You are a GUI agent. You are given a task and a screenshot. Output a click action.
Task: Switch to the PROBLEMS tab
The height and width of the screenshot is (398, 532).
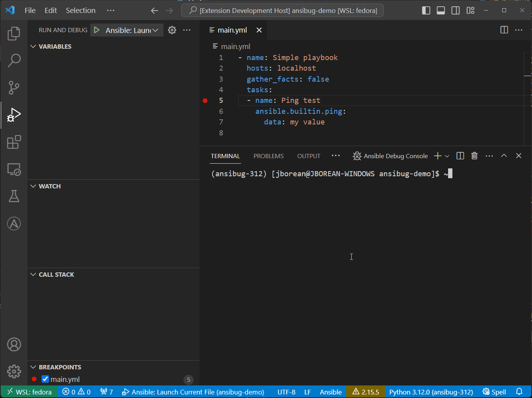tap(269, 156)
